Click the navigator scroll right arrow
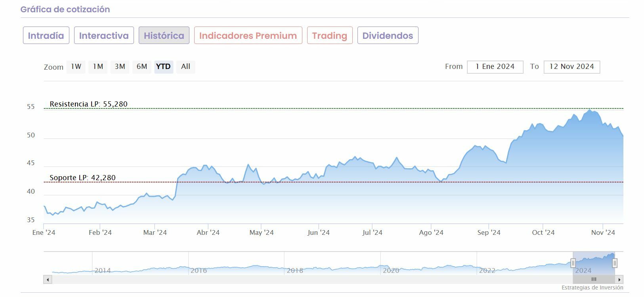The height and width of the screenshot is (297, 644). click(x=619, y=280)
